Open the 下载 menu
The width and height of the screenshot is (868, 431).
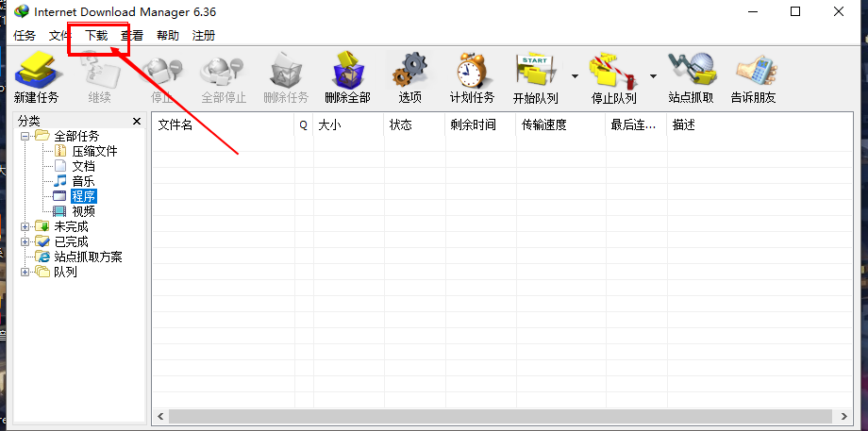96,36
